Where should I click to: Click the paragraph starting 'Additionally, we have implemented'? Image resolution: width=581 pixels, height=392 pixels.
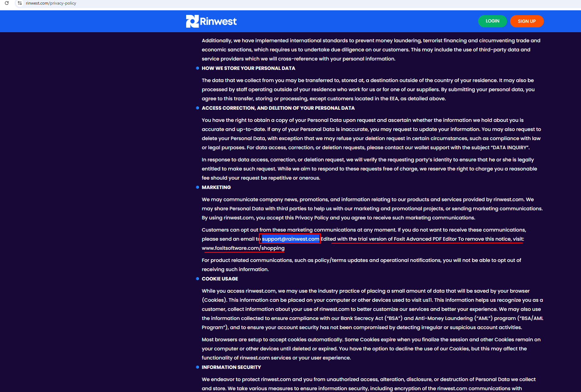(x=371, y=50)
